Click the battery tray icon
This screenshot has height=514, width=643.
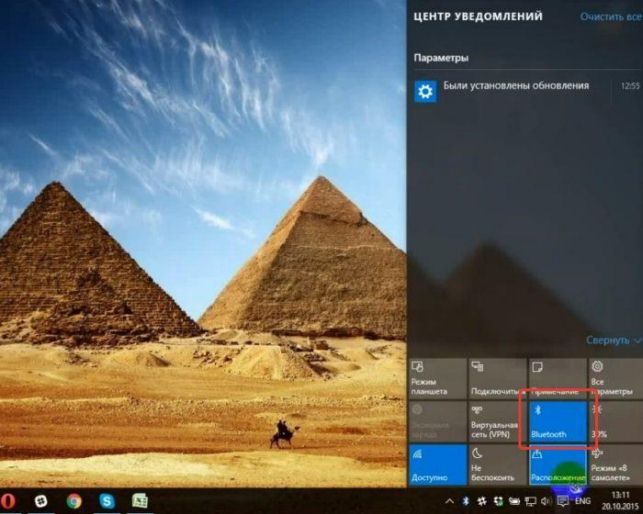point(514,501)
